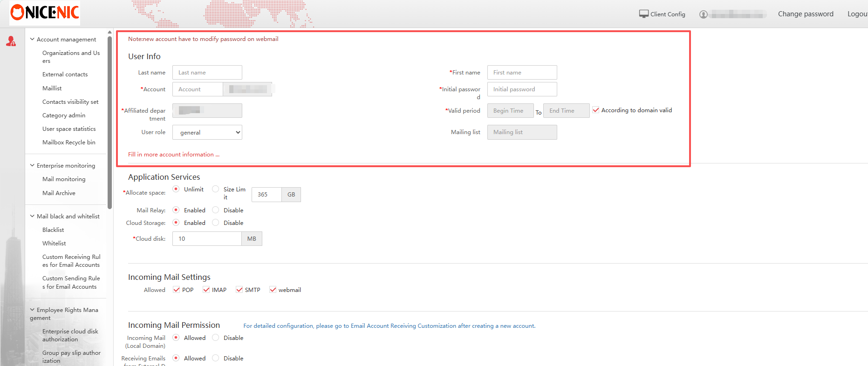Open the Blacklist menu item

(x=53, y=230)
